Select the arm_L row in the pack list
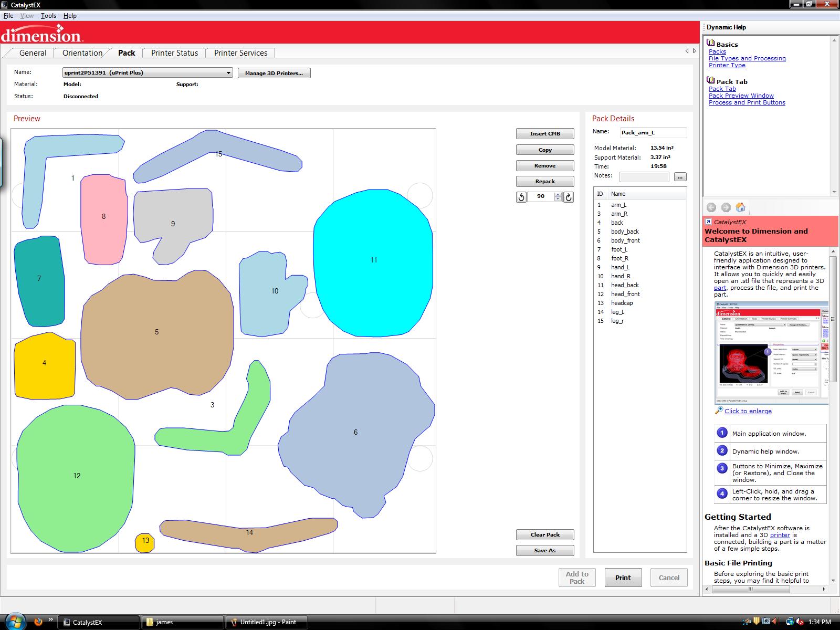Viewport: 840px width, 630px height. click(x=640, y=205)
